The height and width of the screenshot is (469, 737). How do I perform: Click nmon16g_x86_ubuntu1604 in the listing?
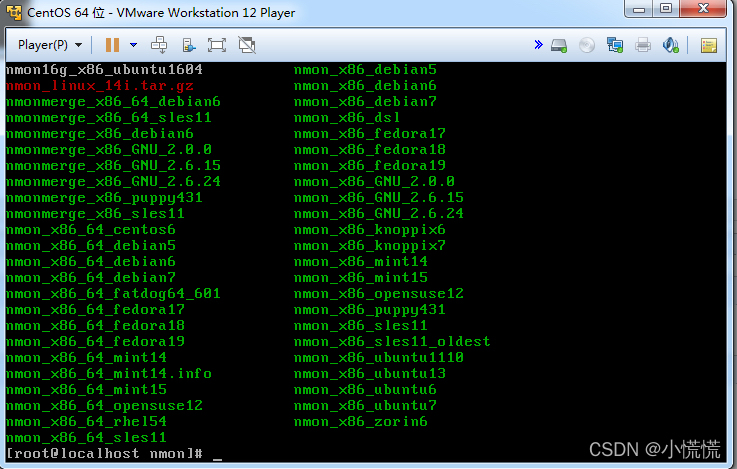pos(104,70)
